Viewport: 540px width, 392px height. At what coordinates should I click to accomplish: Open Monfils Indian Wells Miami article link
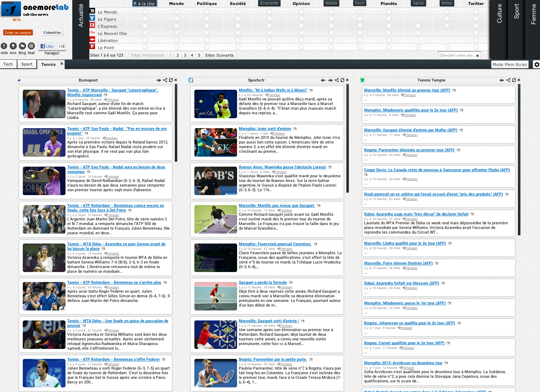pos(273,90)
